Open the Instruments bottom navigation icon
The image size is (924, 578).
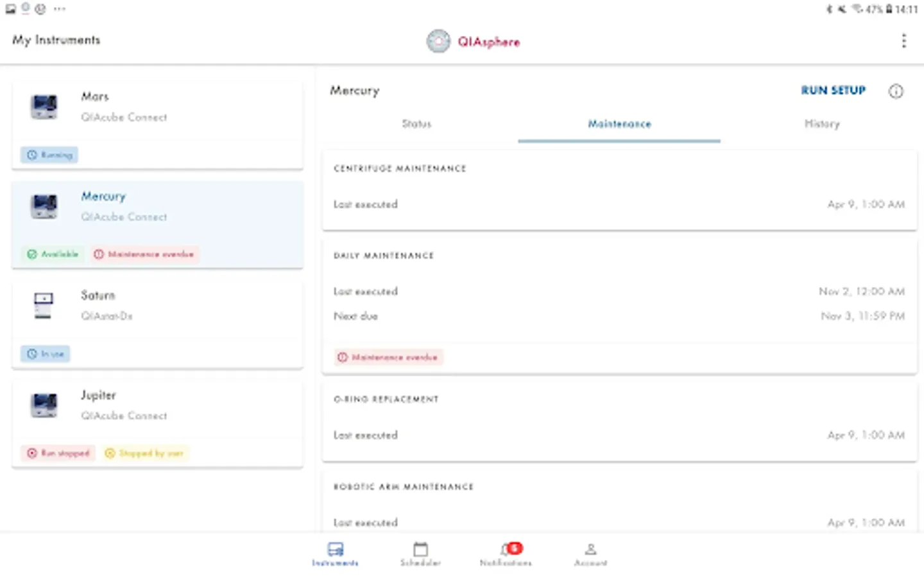coord(336,549)
